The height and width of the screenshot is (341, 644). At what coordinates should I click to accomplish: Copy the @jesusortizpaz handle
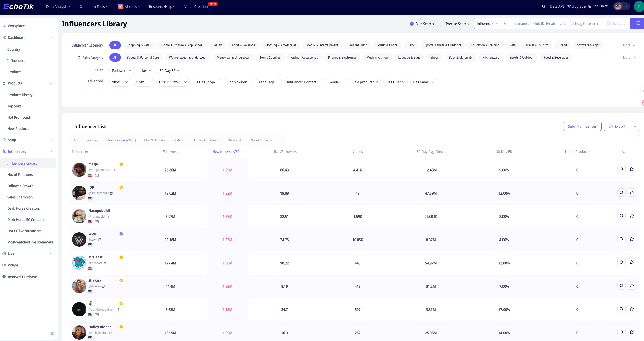pos(111,193)
